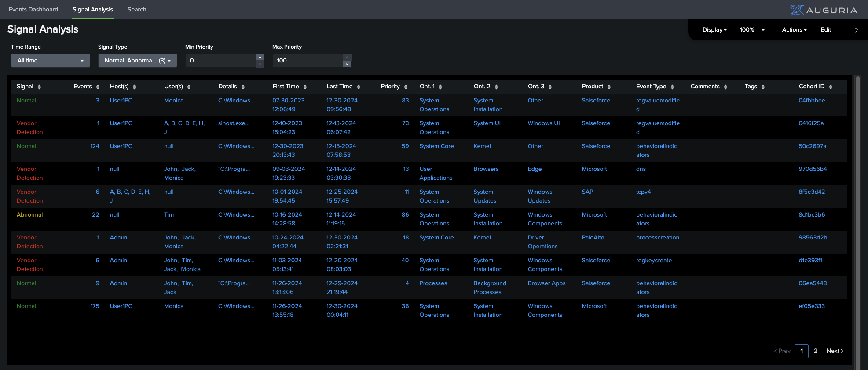Image resolution: width=868 pixels, height=370 pixels.
Task: Click the PaloAlto product cell
Action: 593,238
